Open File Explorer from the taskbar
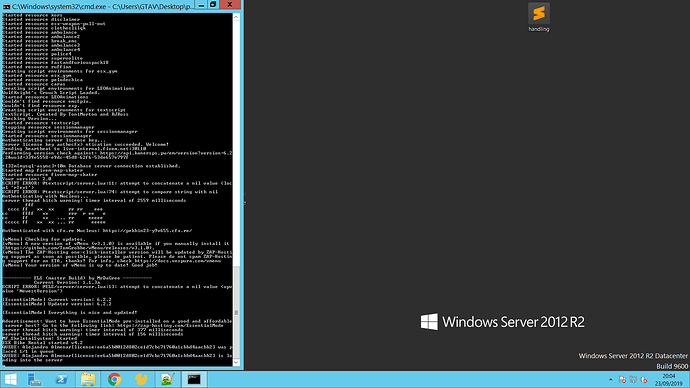Screen dimensions: 690x388 (x=88, y=379)
